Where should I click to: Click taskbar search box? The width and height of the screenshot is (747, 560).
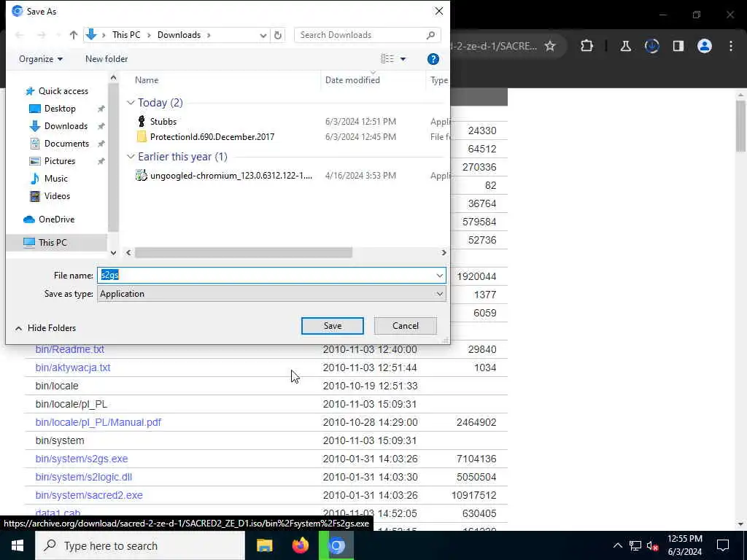[141, 545]
